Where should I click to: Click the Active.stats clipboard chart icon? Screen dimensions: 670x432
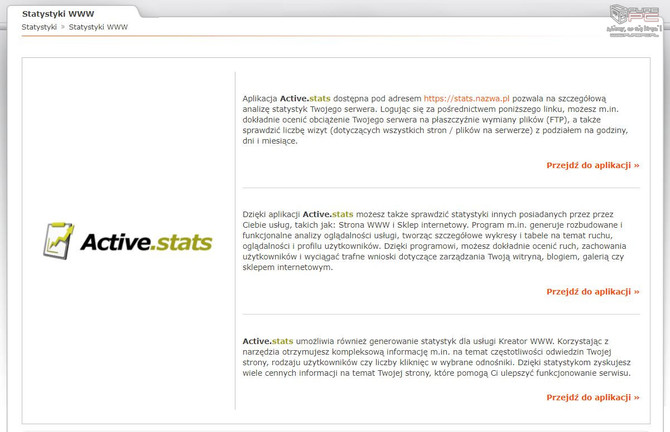[x=59, y=241]
